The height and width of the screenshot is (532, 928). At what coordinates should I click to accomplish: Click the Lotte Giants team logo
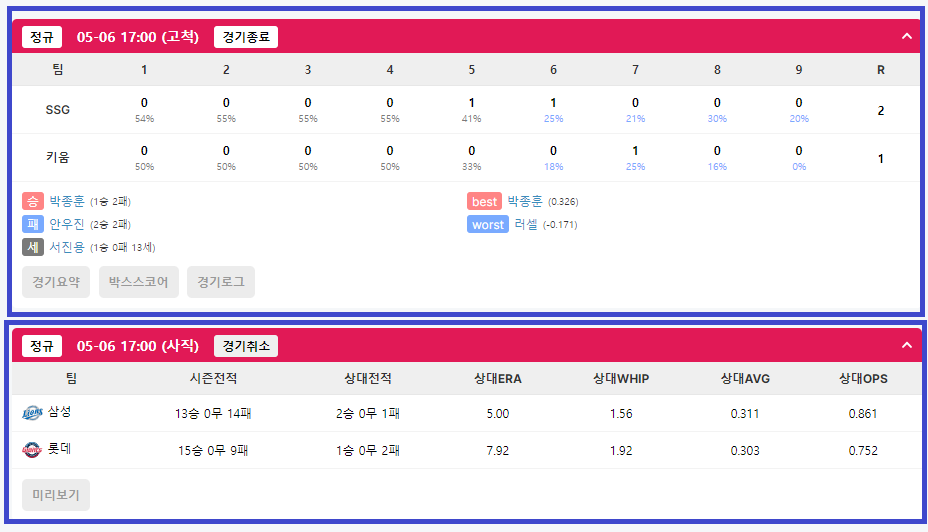pos(32,450)
